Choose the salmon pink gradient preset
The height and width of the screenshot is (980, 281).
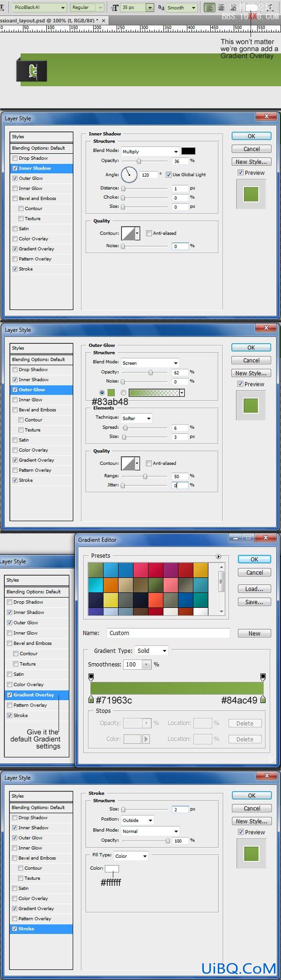[x=170, y=585]
